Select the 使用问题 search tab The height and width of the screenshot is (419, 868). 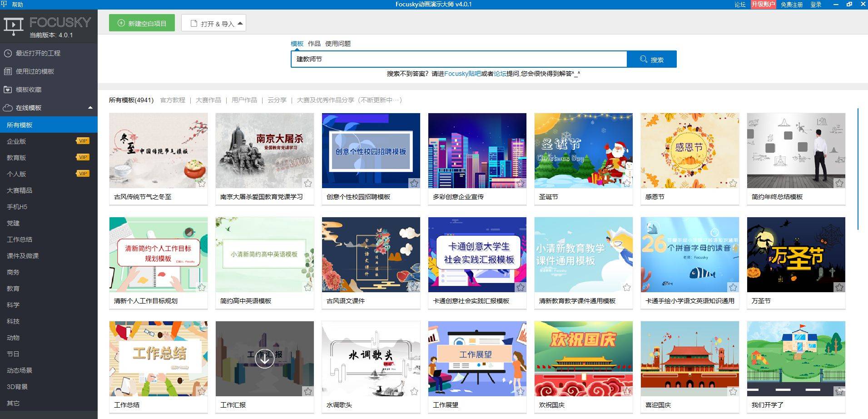tap(337, 44)
